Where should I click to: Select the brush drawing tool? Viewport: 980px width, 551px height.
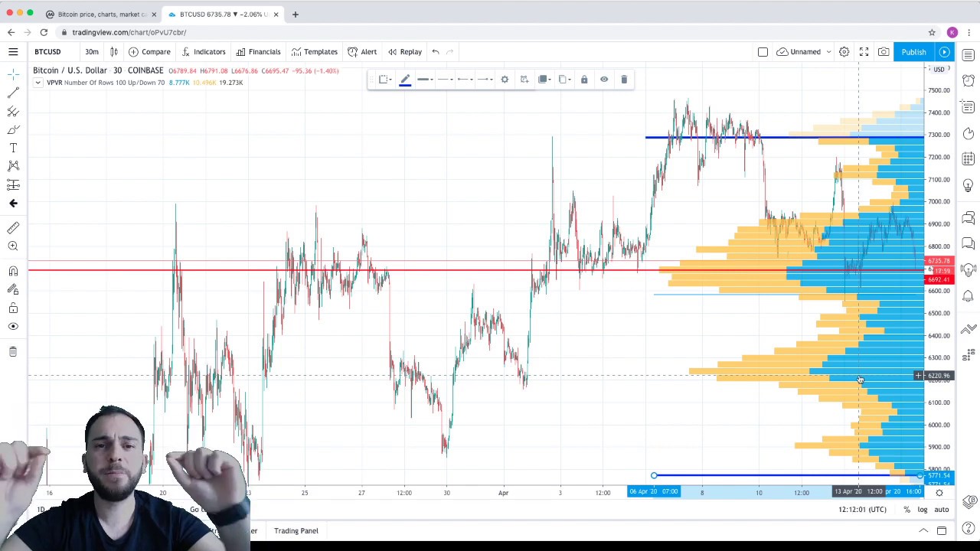13,129
